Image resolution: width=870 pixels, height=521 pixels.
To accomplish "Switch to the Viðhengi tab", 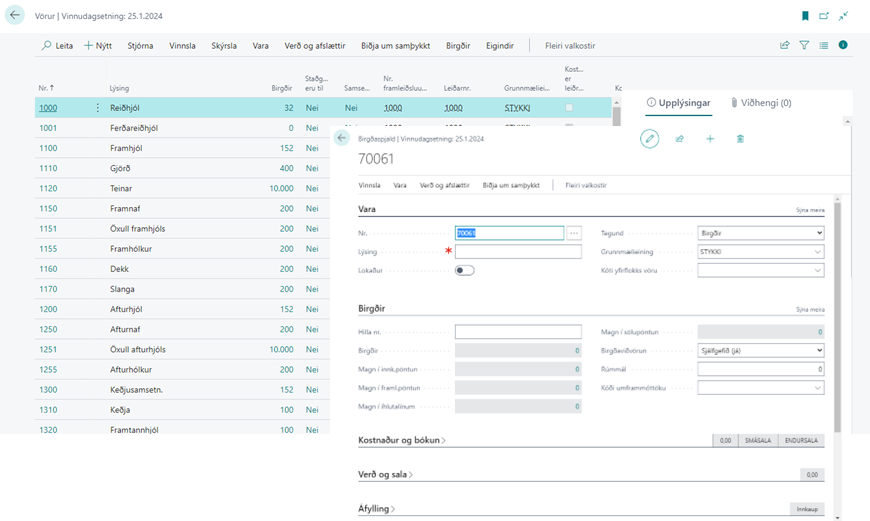I will [761, 103].
